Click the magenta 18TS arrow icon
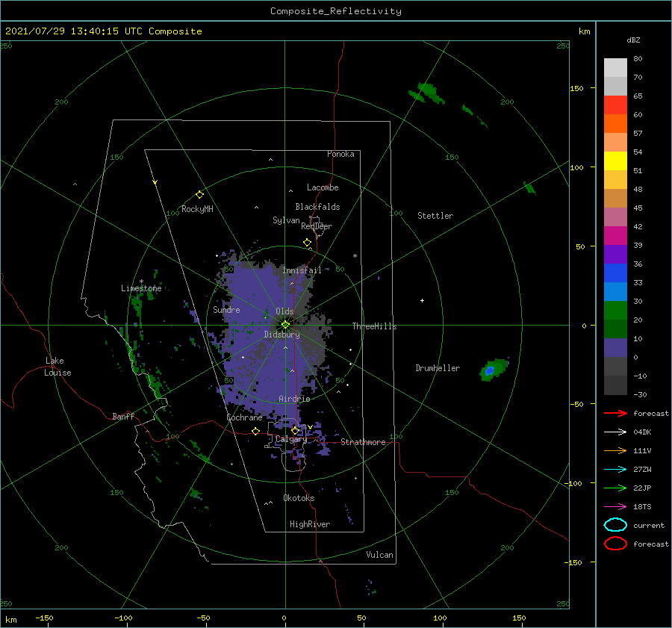The height and width of the screenshot is (628, 672). pos(615,507)
